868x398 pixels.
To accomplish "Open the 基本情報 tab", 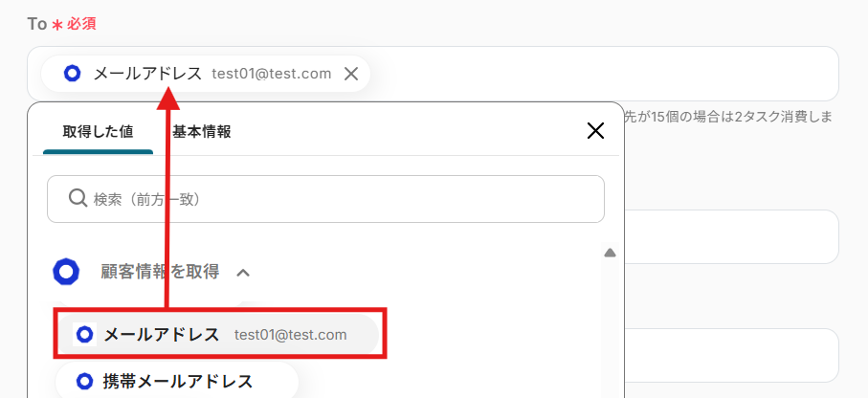I will coord(202,132).
